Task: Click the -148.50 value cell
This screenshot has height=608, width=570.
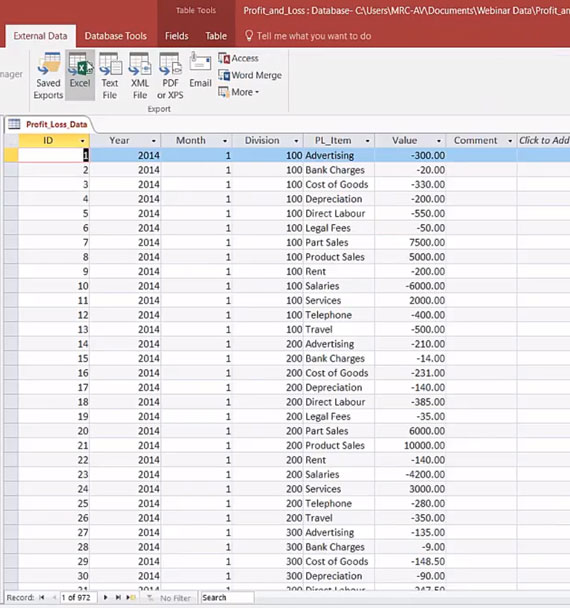Action: pos(410,561)
